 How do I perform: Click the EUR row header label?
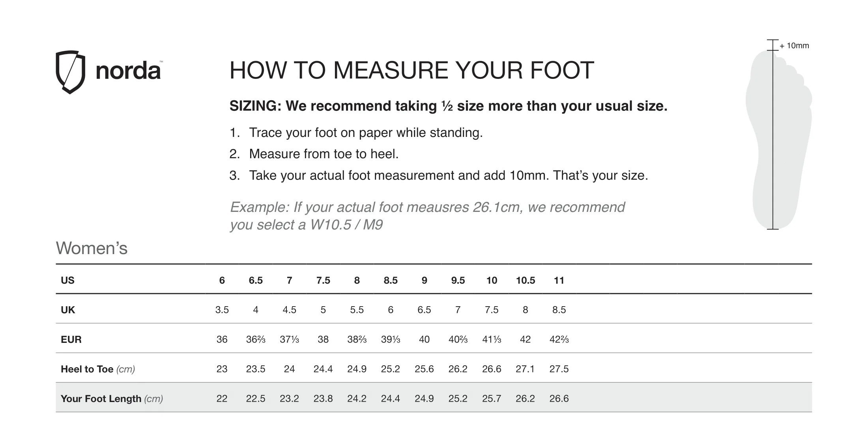[x=71, y=339]
